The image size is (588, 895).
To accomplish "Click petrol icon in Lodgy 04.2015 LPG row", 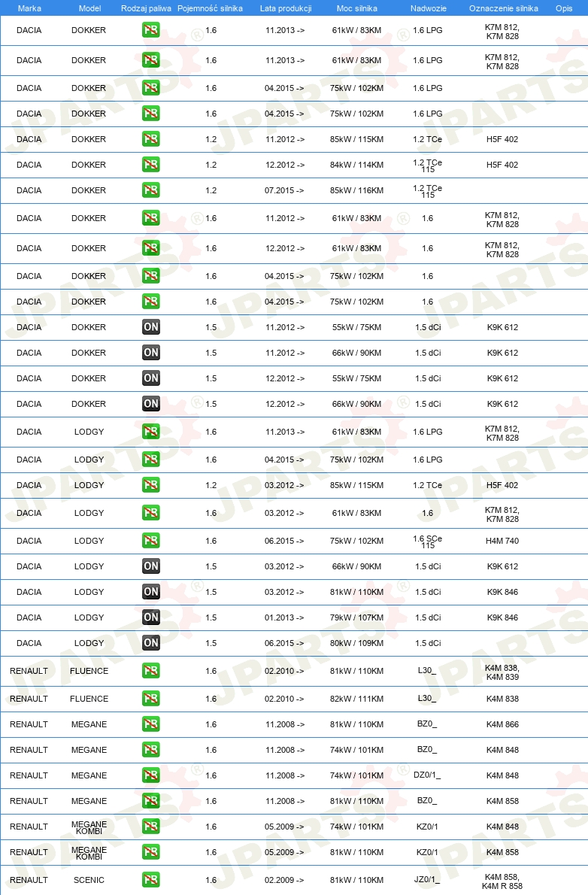I will 150,460.
